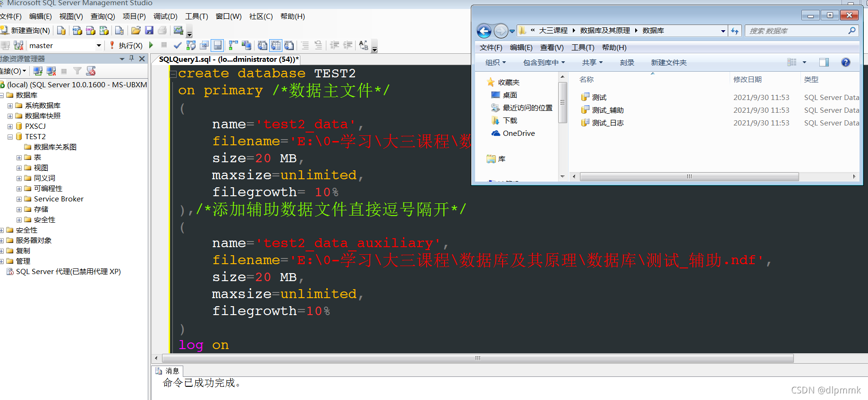Save the SQLQuery1.sql file

(149, 31)
